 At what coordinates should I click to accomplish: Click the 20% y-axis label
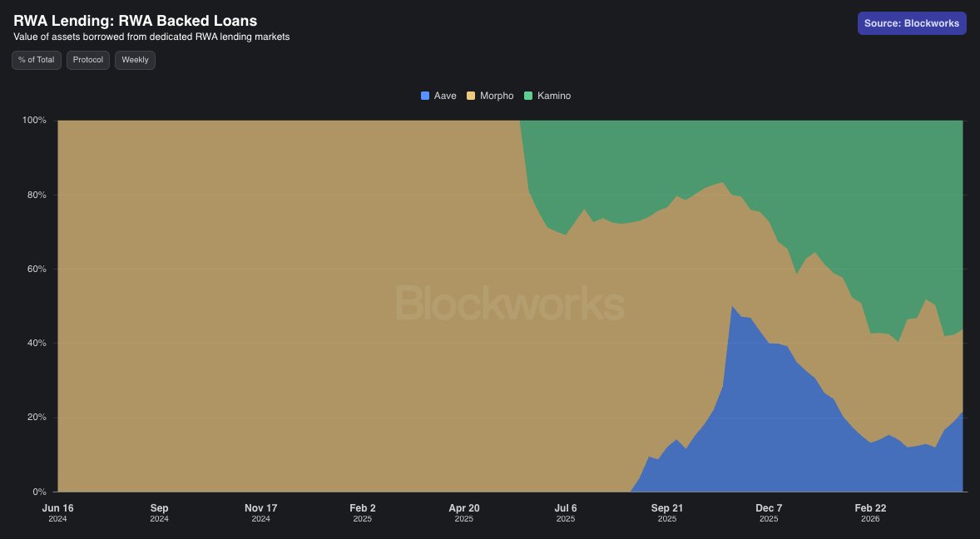pos(37,418)
